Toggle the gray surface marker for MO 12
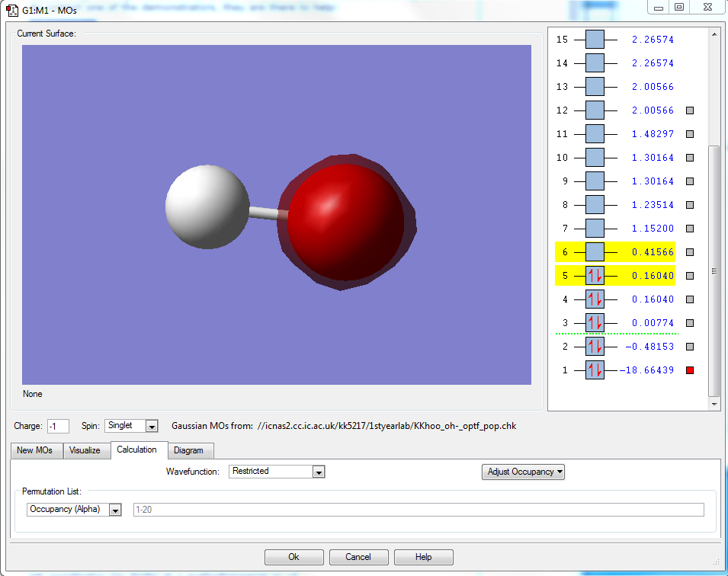Screen dimensions: 728x576 (x=690, y=110)
